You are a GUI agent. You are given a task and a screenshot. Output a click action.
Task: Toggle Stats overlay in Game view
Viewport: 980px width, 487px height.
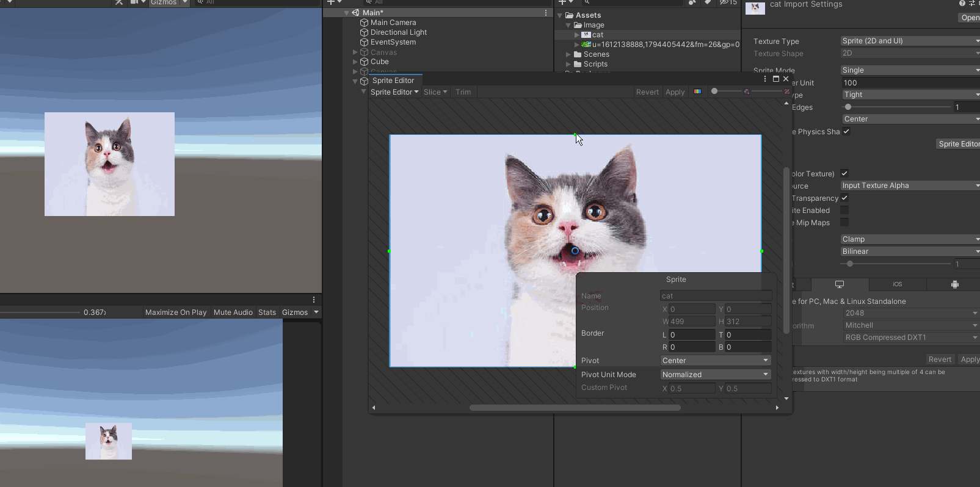point(267,312)
